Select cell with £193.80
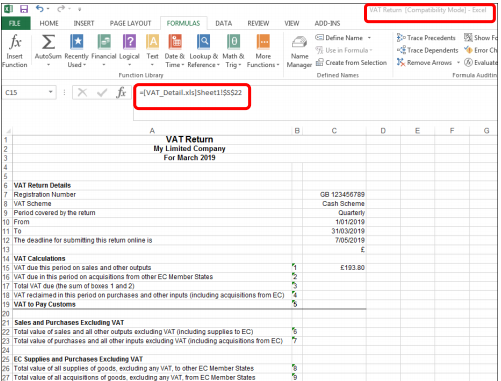This screenshot has height=381, width=501. coord(334,268)
